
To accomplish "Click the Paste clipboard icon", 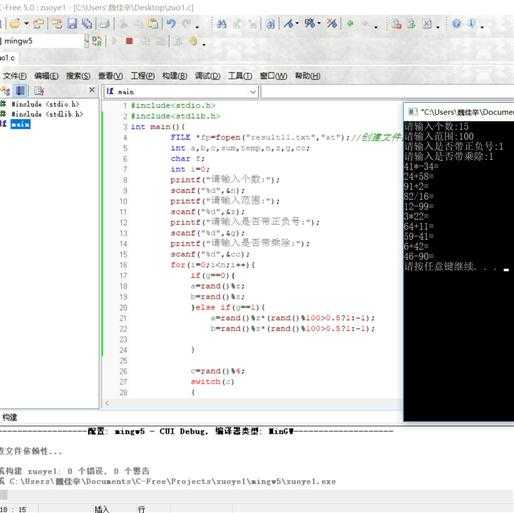I will coord(153,24).
